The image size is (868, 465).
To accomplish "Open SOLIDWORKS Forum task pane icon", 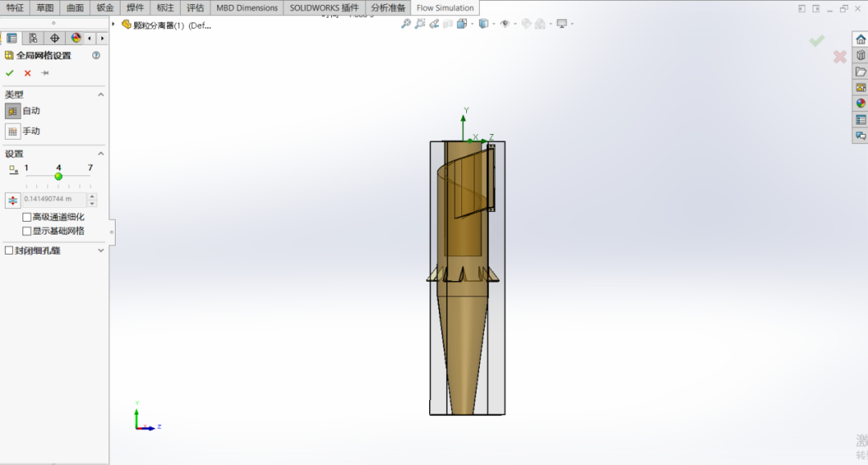I will tap(860, 136).
